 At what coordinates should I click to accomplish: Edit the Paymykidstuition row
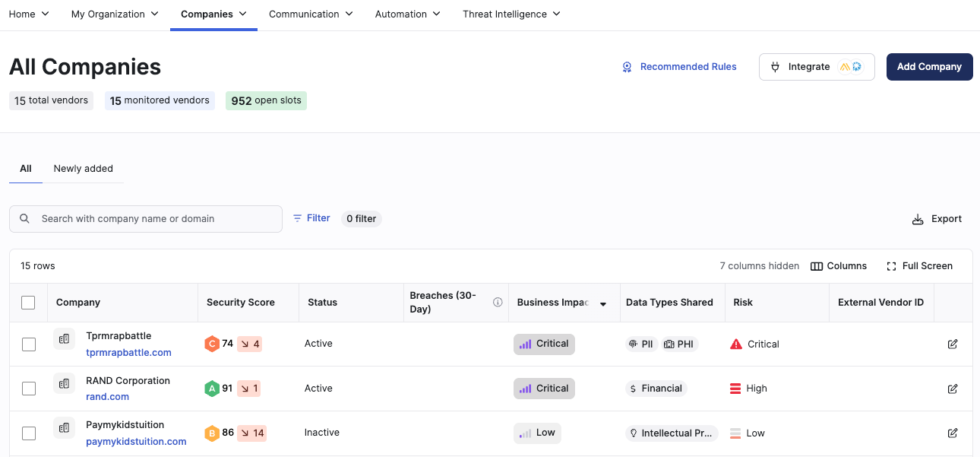pyautogui.click(x=953, y=433)
